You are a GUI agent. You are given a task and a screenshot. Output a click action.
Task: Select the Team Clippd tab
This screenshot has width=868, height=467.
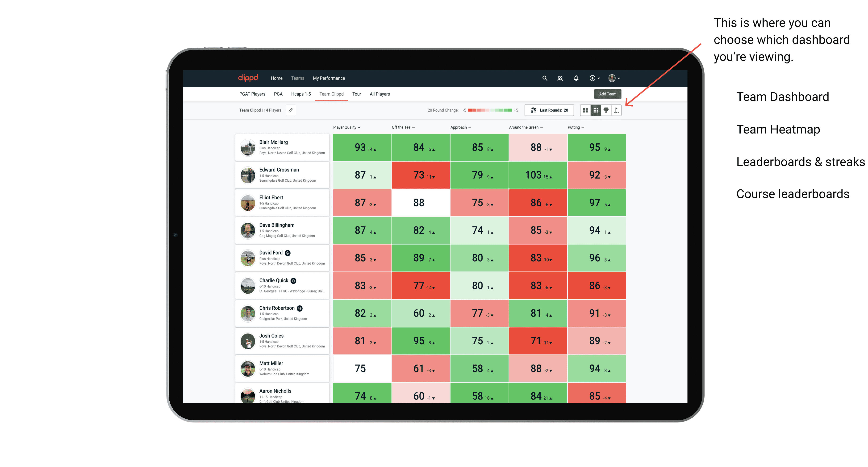coord(332,94)
